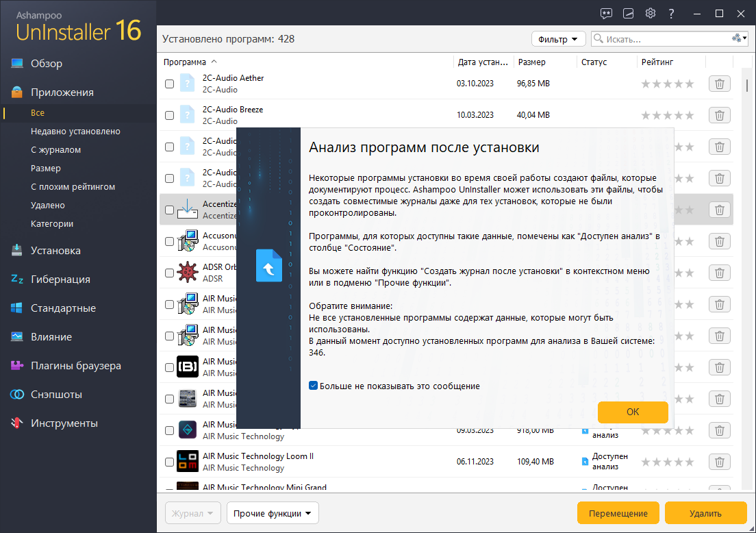This screenshot has height=533, width=756.
Task: Confirm the dialog with OK
Action: coord(633,412)
